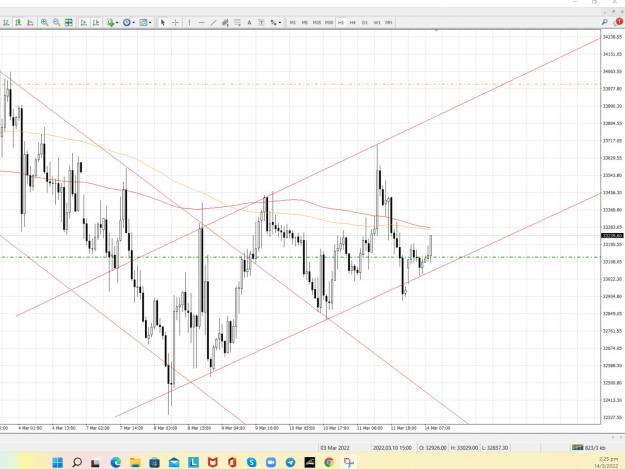Launch Microsoft Edge from taskbar
The width and height of the screenshot is (625, 469).
116,462
